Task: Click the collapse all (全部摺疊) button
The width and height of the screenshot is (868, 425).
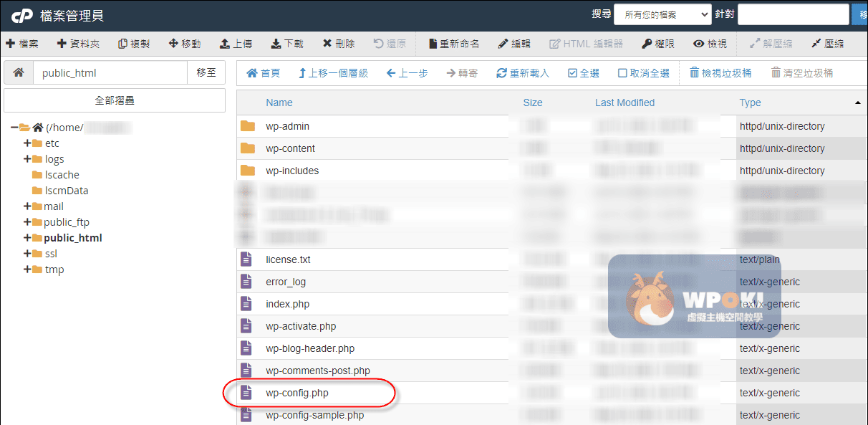Action: [x=115, y=100]
